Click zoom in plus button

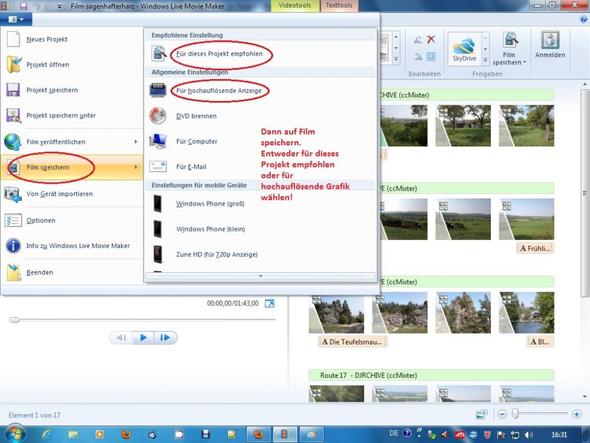pos(576,414)
